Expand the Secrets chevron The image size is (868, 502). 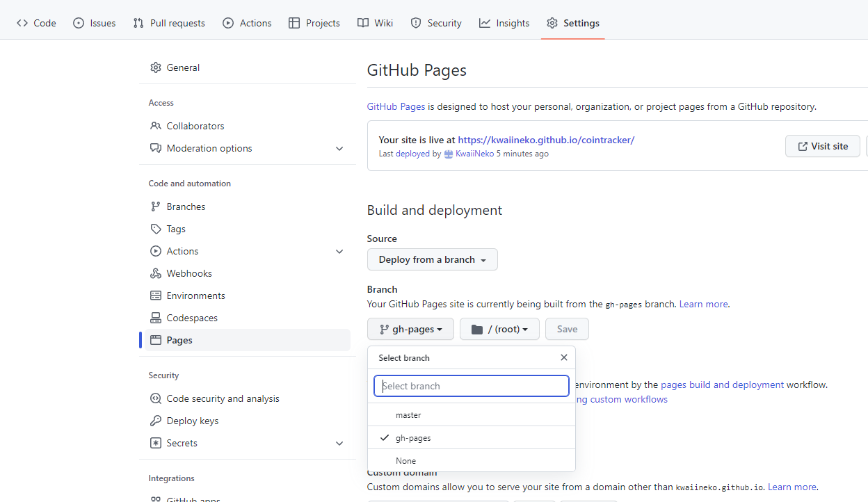pos(339,443)
